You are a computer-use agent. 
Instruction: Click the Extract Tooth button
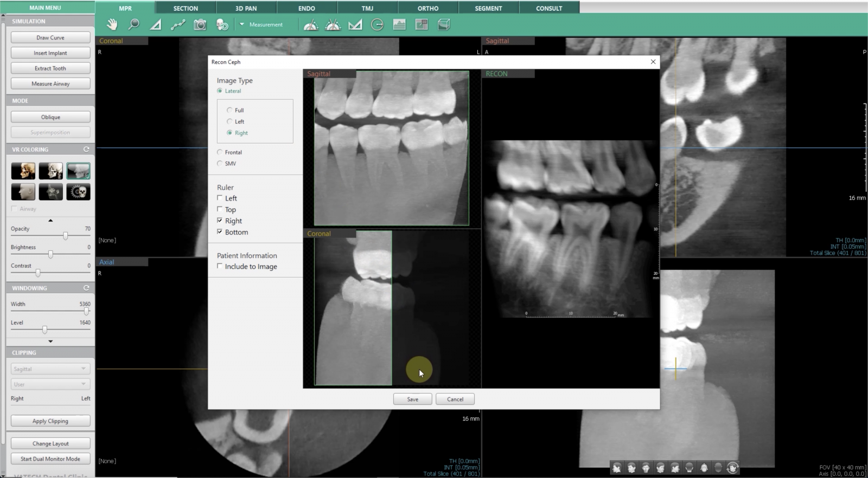[x=50, y=68]
